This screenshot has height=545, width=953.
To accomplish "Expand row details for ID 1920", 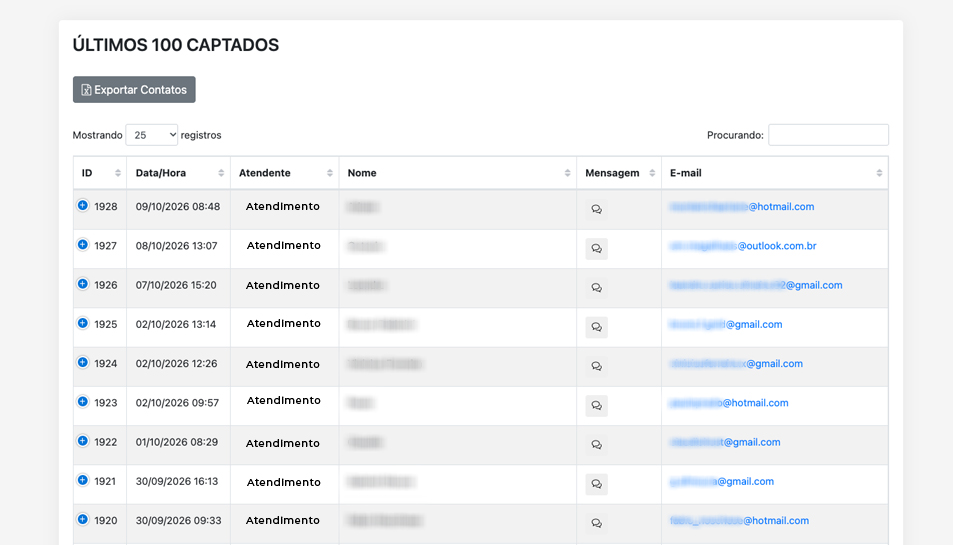I will [x=83, y=519].
